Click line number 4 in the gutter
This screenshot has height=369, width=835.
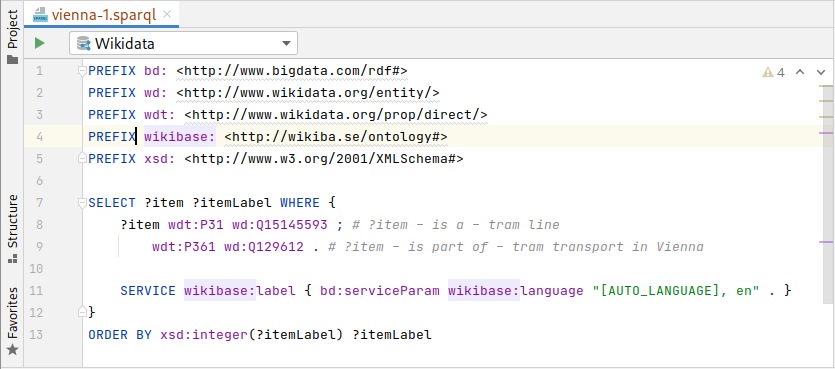(39, 137)
